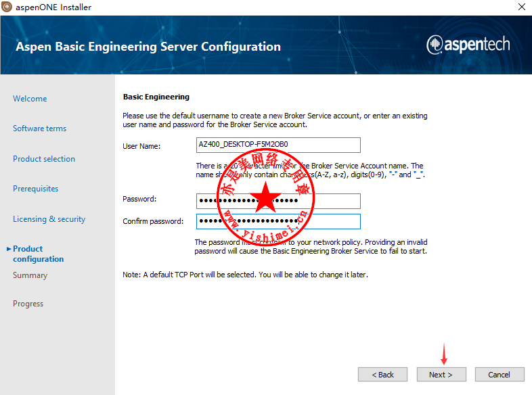Focus the Password input field

[278, 201]
